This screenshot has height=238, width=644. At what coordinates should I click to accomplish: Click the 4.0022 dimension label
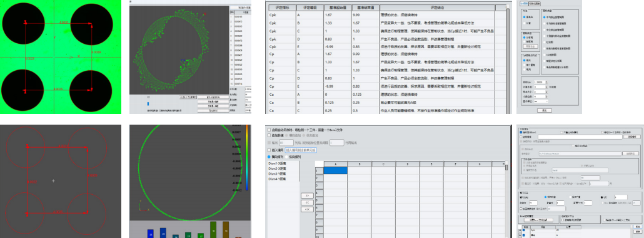[31, 58]
